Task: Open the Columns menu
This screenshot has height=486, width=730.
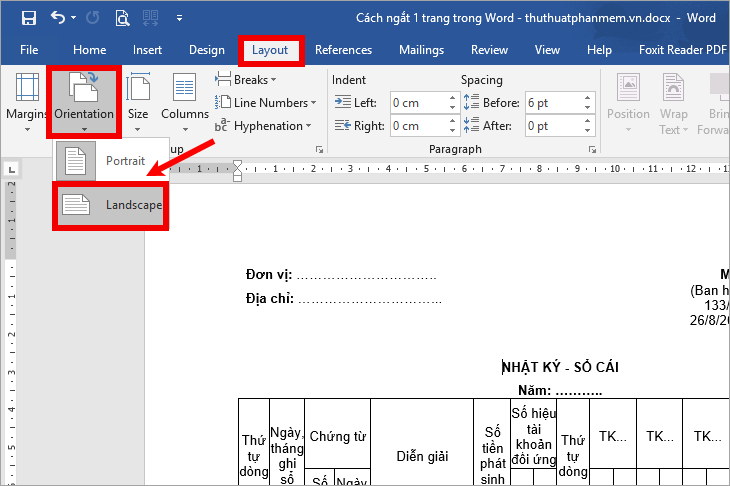Action: 185,102
